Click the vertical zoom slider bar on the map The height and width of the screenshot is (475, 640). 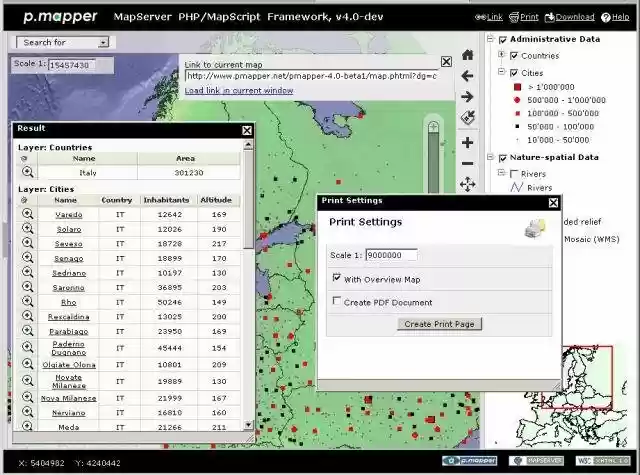click(x=433, y=162)
